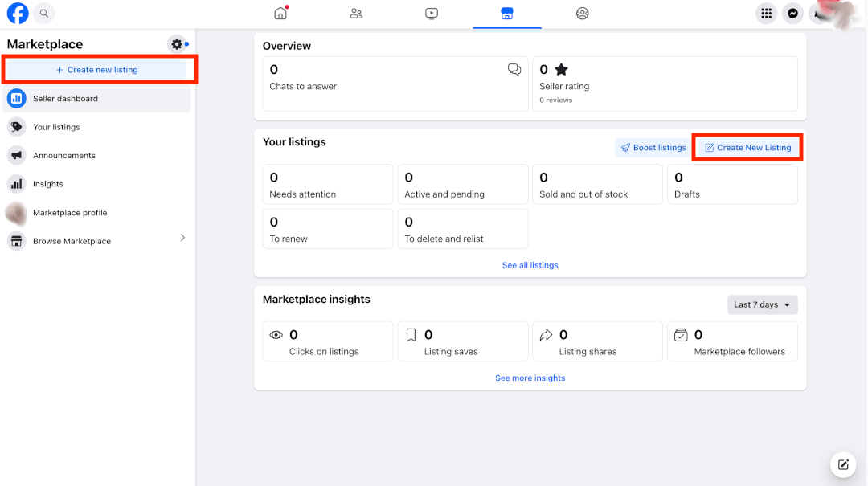Click the Facebook logo
The width and height of the screenshot is (868, 486).
[17, 14]
